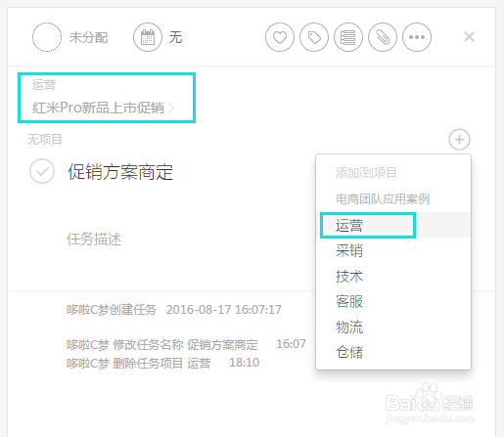Click the 16:07 timestamp
Viewport: 504px width, 437px height.
(x=291, y=344)
